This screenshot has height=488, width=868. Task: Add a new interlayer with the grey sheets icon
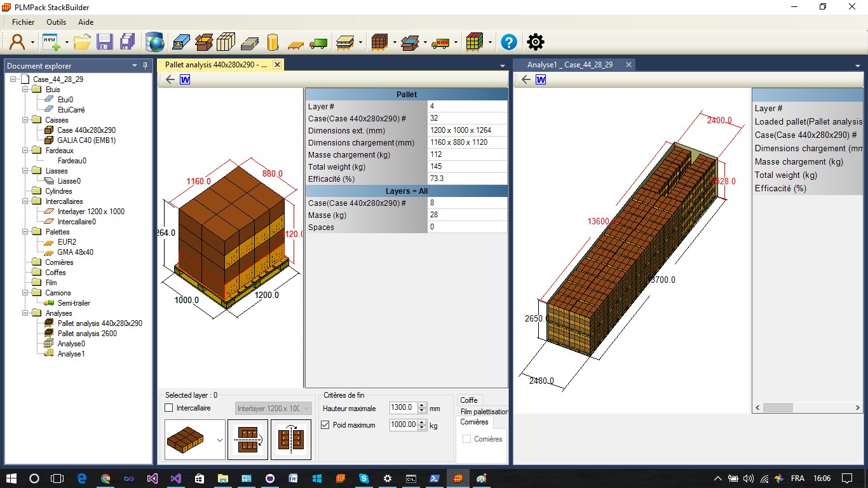250,43
